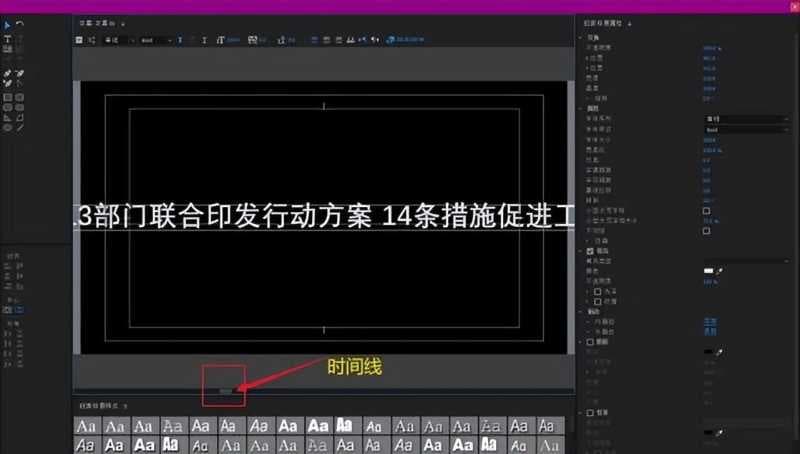The width and height of the screenshot is (800, 454).
Task: Toggle Bold in the title toolbar
Action: coord(180,40)
